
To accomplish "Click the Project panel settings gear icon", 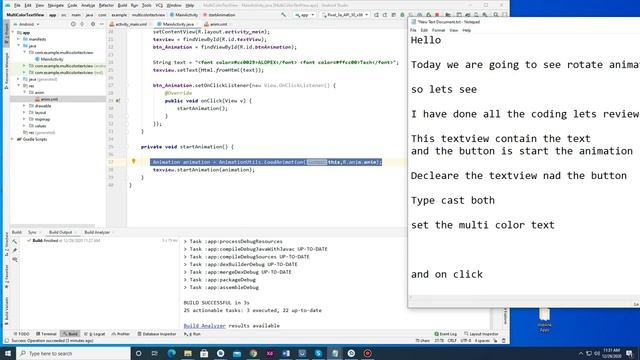I will 93,24.
